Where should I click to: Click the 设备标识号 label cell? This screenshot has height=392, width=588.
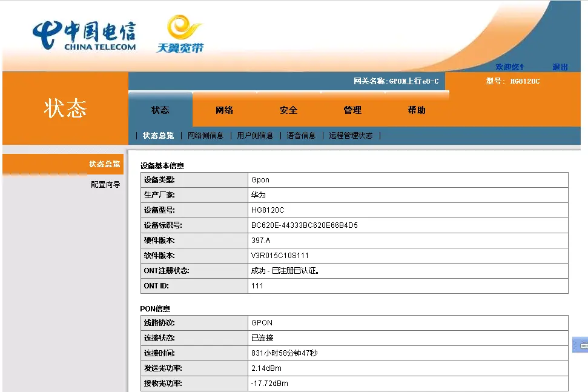point(194,225)
